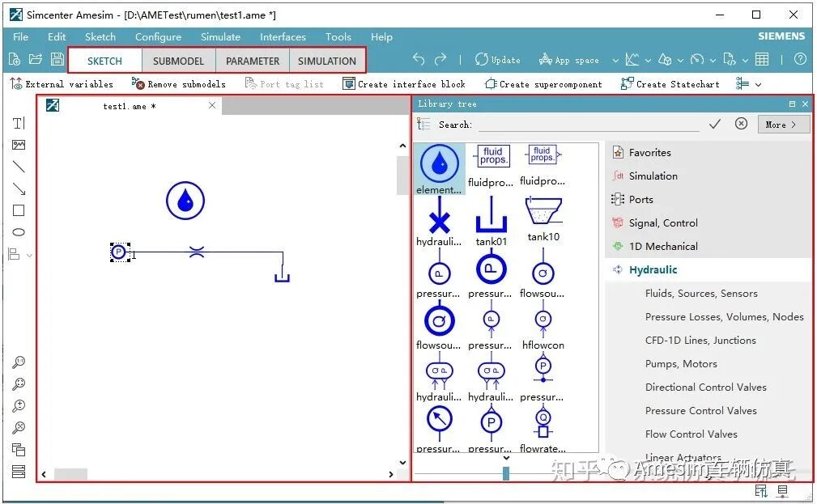Click the layers stack icon in left toolbar
This screenshot has height=504, width=817.
tap(19, 449)
